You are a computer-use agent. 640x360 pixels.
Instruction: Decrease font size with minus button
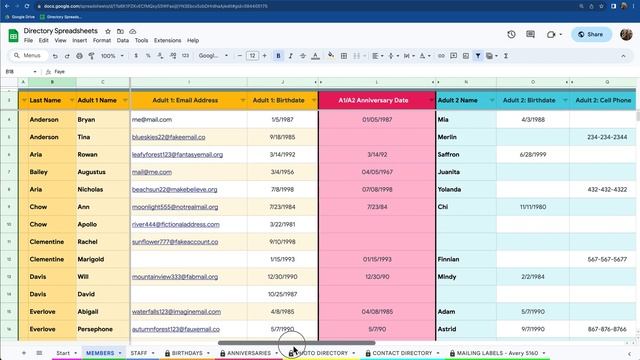tap(240, 56)
